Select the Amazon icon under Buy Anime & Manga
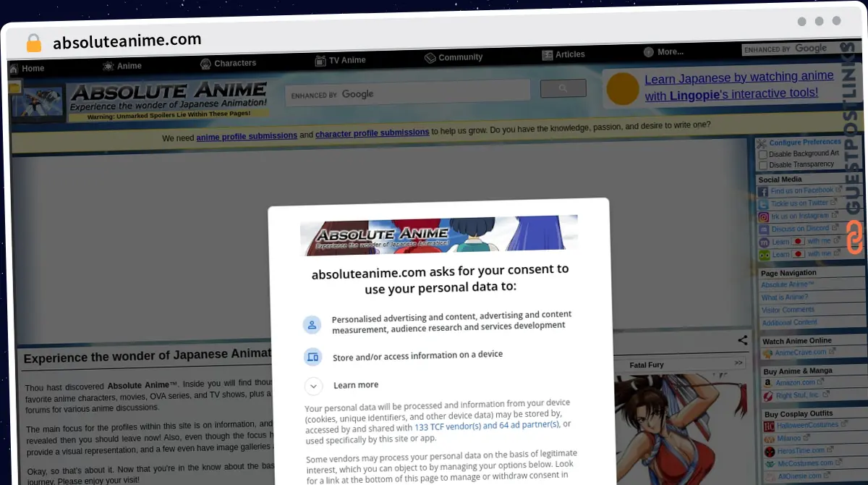The height and width of the screenshot is (485, 868). (x=765, y=382)
